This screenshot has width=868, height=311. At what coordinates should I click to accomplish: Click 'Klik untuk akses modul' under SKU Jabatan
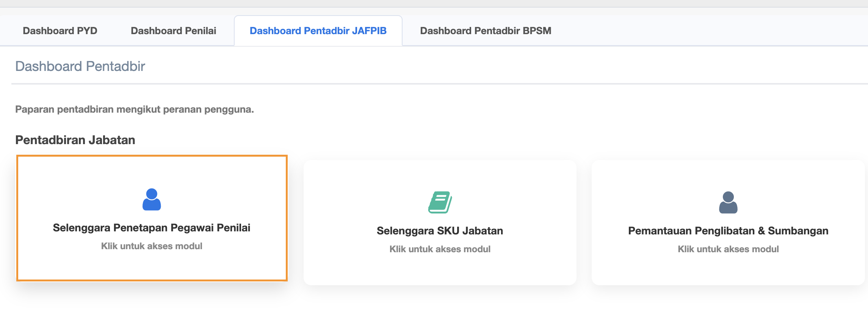tap(440, 249)
